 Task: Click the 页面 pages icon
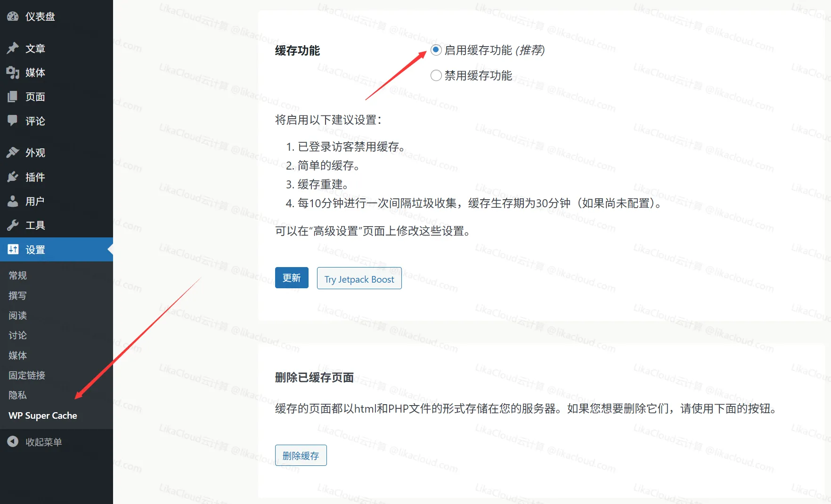[13, 97]
